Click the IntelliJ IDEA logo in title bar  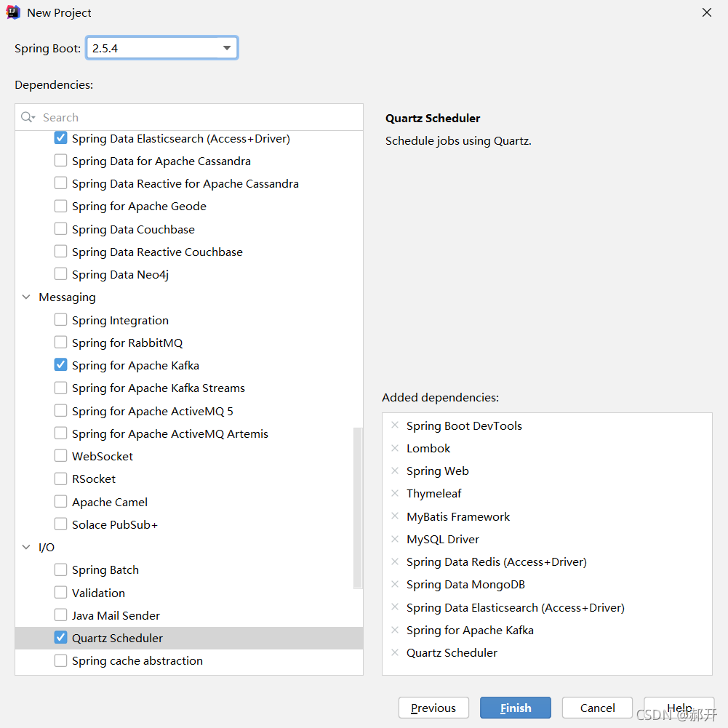(x=13, y=12)
